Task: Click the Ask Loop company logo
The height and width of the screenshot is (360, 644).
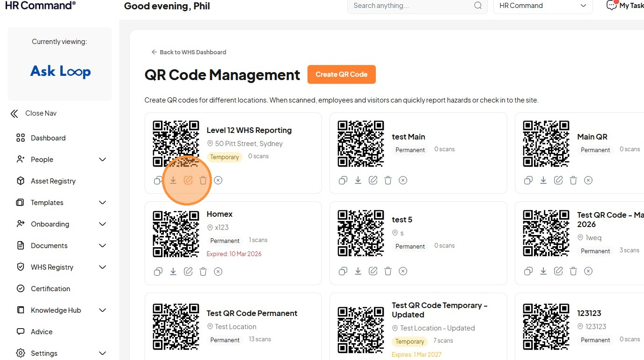Action: click(x=60, y=71)
